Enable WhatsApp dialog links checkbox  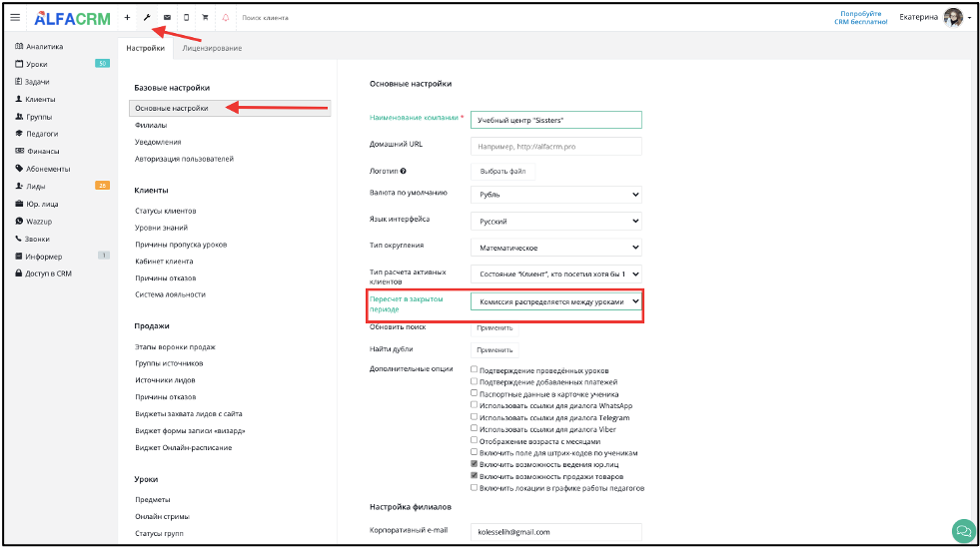pyautogui.click(x=475, y=404)
